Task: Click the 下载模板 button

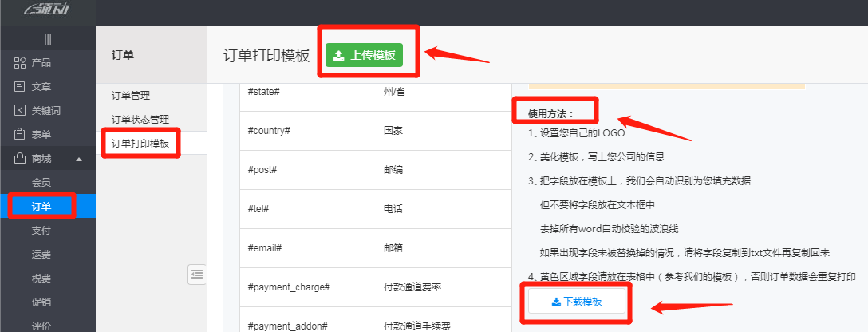Action: click(576, 302)
